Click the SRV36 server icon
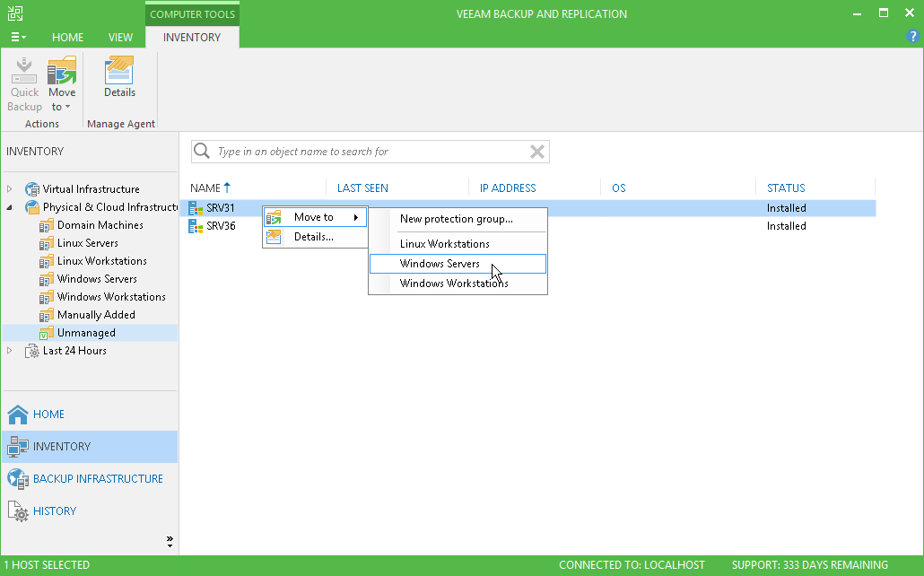This screenshot has width=924, height=576. [196, 226]
